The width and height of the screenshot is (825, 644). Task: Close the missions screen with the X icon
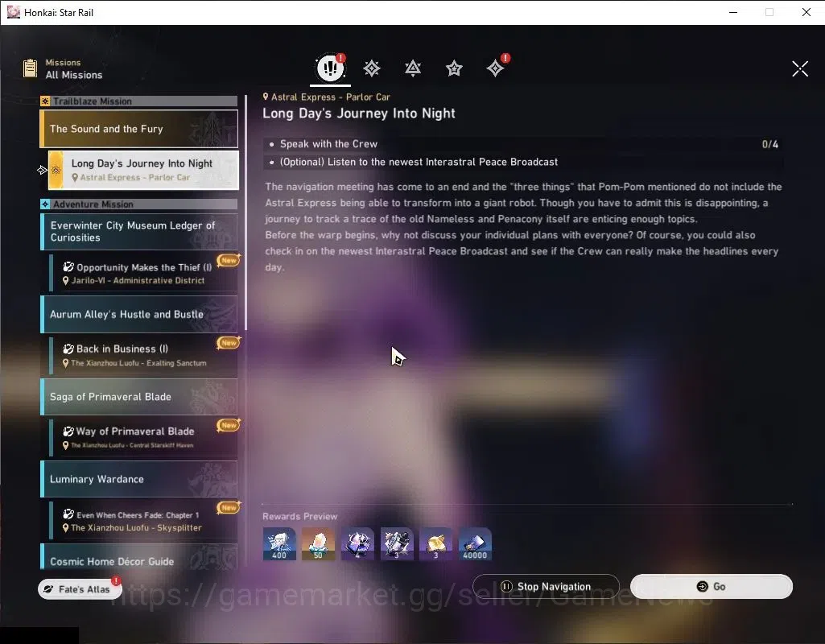[x=800, y=68]
